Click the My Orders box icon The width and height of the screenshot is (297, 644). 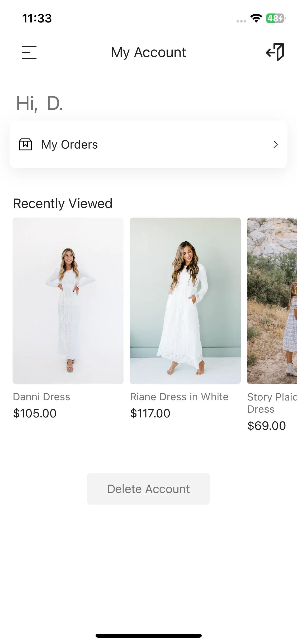pos(25,144)
